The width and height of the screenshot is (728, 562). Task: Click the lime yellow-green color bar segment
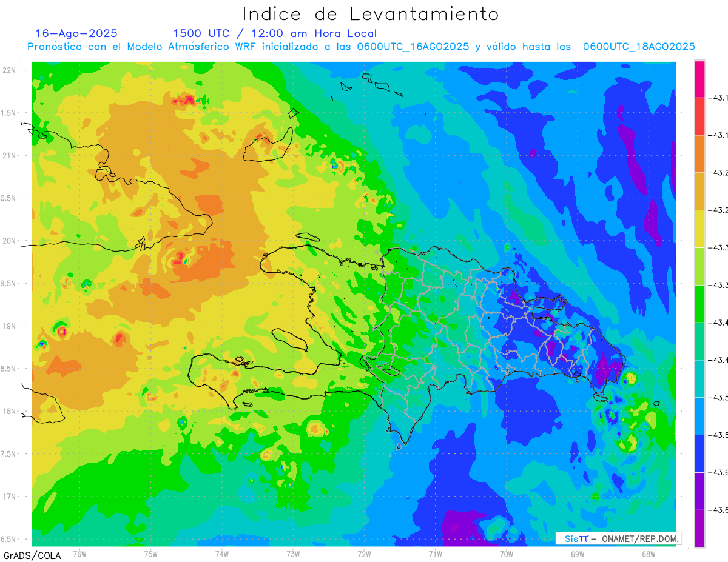pyautogui.click(x=699, y=266)
